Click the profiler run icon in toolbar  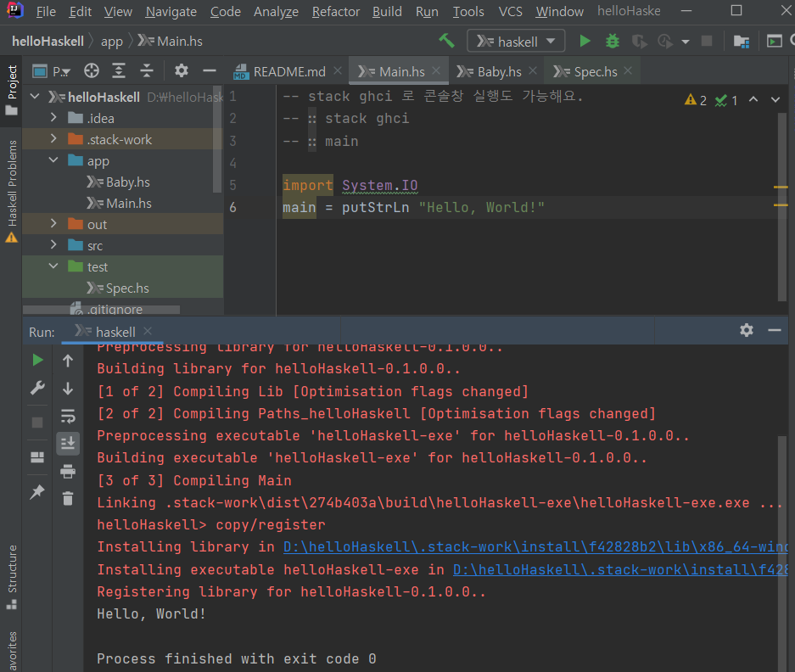pos(664,41)
